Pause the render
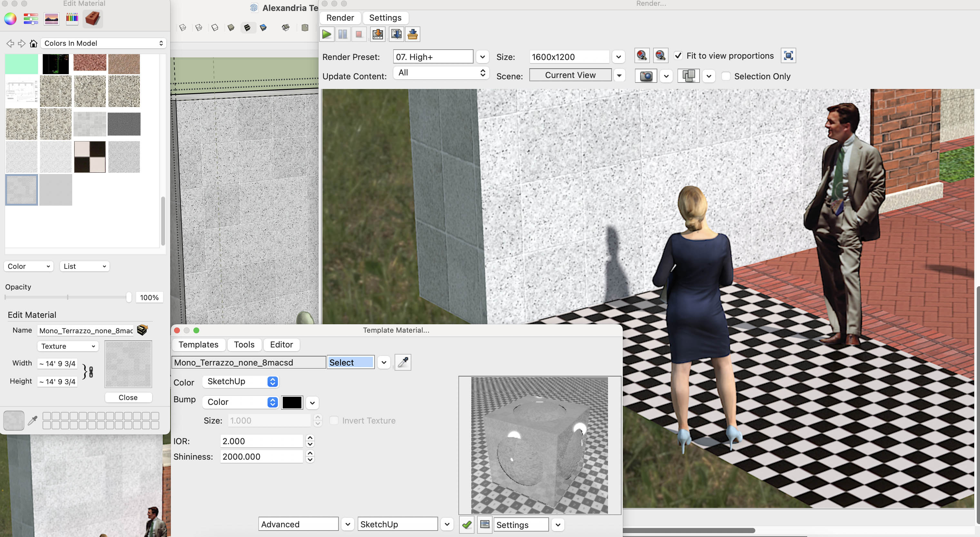The height and width of the screenshot is (537, 980). (343, 34)
